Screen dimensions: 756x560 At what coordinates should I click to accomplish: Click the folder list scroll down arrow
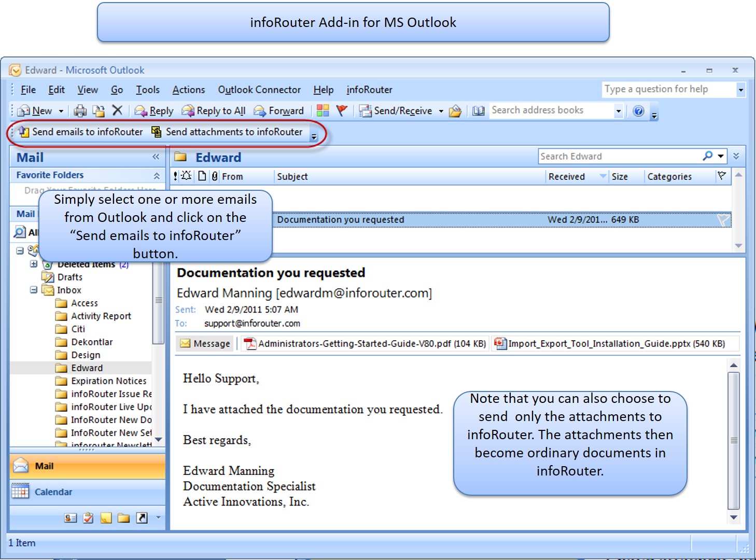point(158,439)
